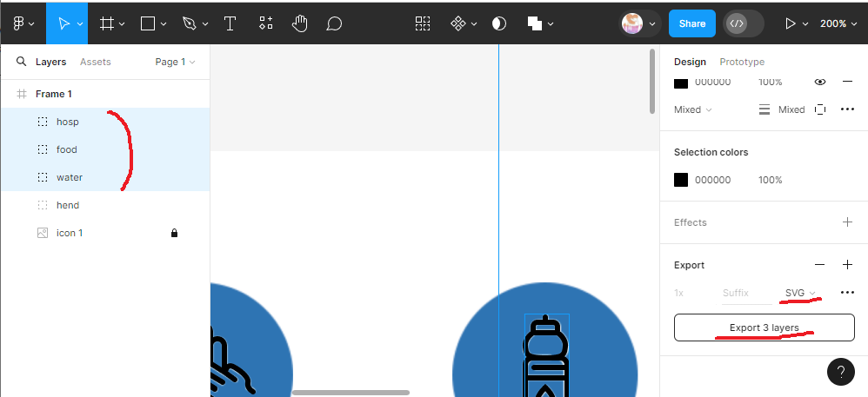Select the Text tool

click(x=230, y=23)
